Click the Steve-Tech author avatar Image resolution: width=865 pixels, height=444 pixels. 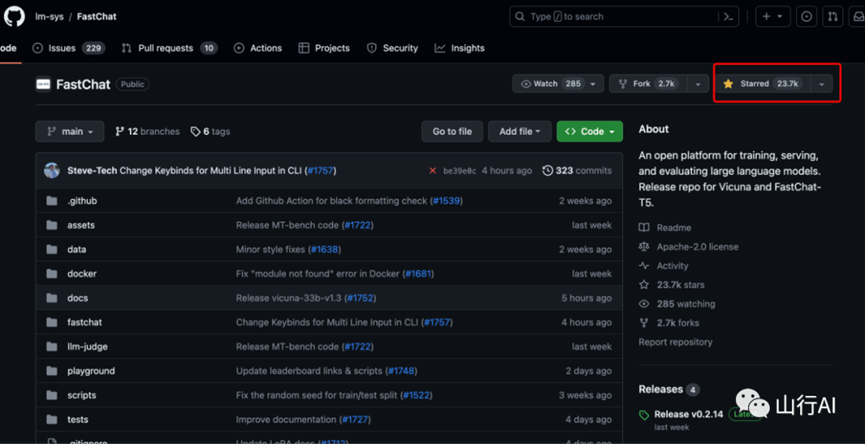coord(52,171)
